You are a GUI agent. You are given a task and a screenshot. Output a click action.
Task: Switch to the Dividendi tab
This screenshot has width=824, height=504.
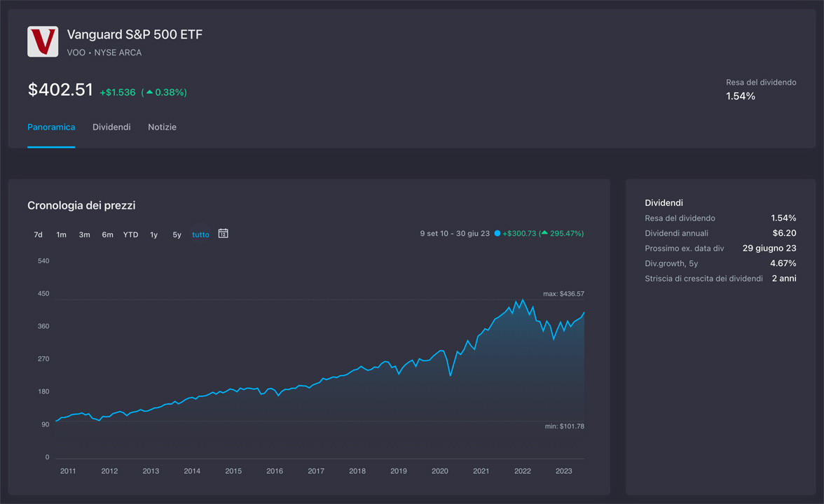(111, 127)
